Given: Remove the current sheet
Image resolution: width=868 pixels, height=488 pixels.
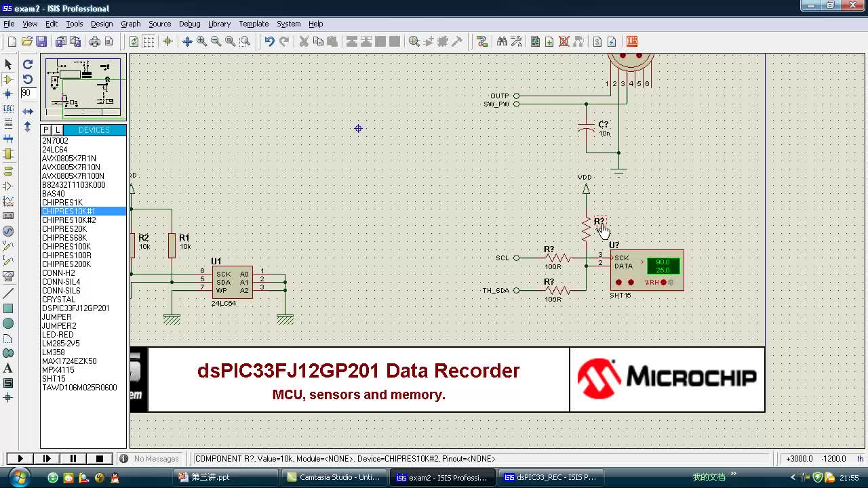Looking at the screenshot, I should tap(564, 41).
